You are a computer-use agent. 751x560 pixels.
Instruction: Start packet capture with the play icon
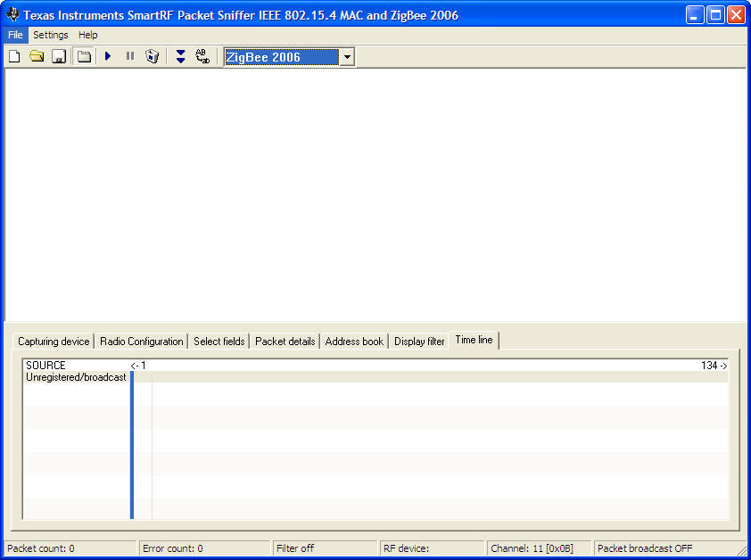pos(107,55)
